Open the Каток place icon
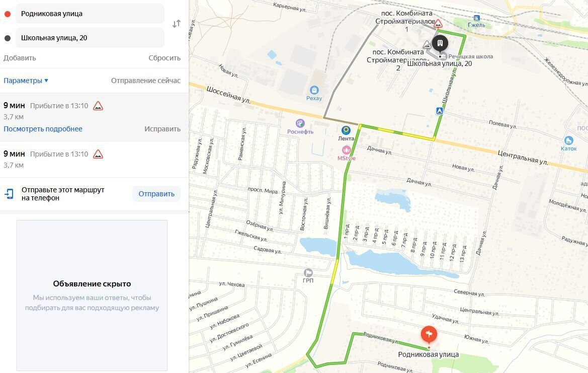The width and height of the screenshot is (588, 373). [568, 141]
